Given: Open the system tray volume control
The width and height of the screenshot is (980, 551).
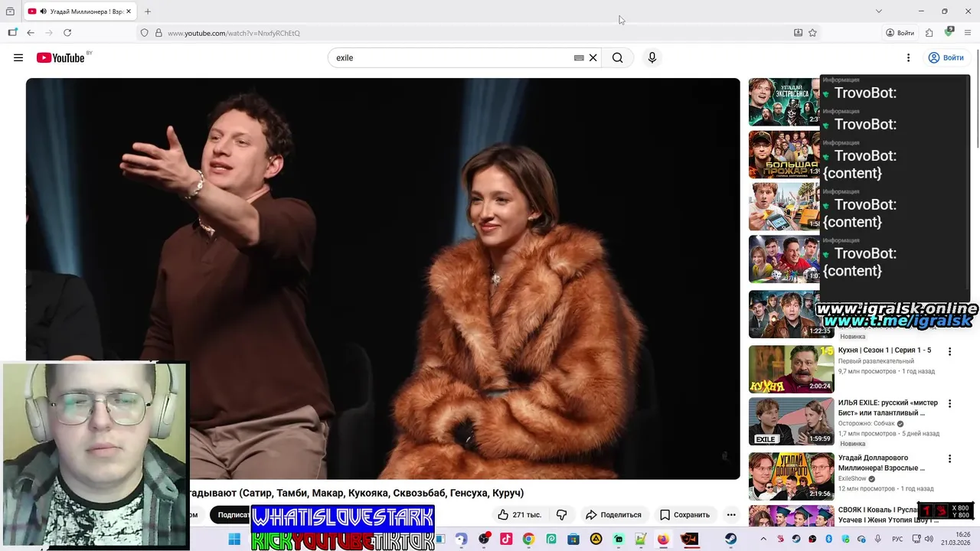Looking at the screenshot, I should [929, 540].
